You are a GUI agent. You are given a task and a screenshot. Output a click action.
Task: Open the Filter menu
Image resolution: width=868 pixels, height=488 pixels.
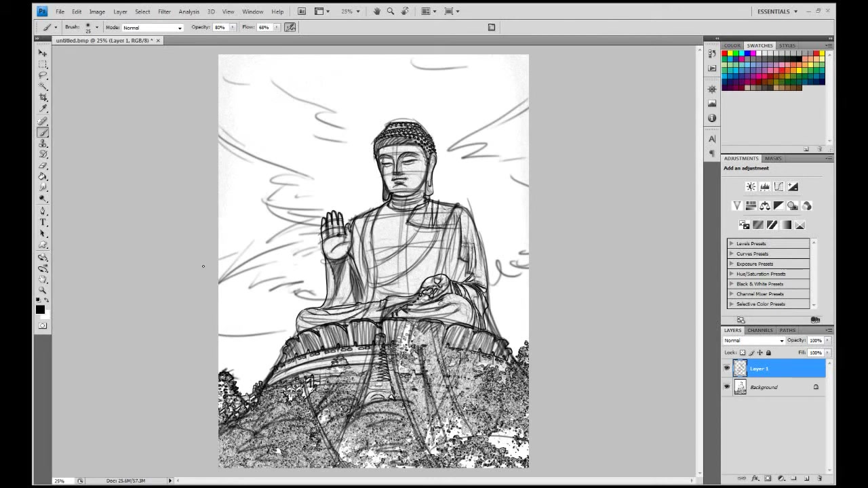pos(164,12)
